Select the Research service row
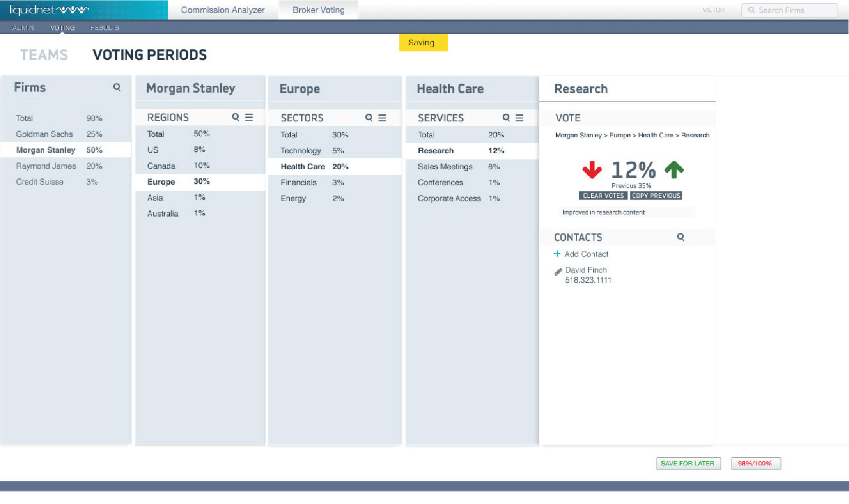The width and height of the screenshot is (849, 504). [x=472, y=151]
